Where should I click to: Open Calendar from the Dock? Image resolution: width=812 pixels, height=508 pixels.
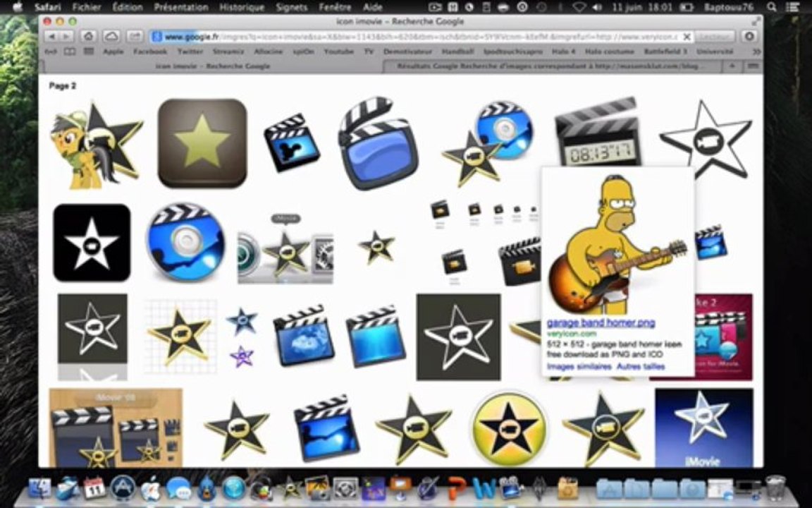pos(94,489)
